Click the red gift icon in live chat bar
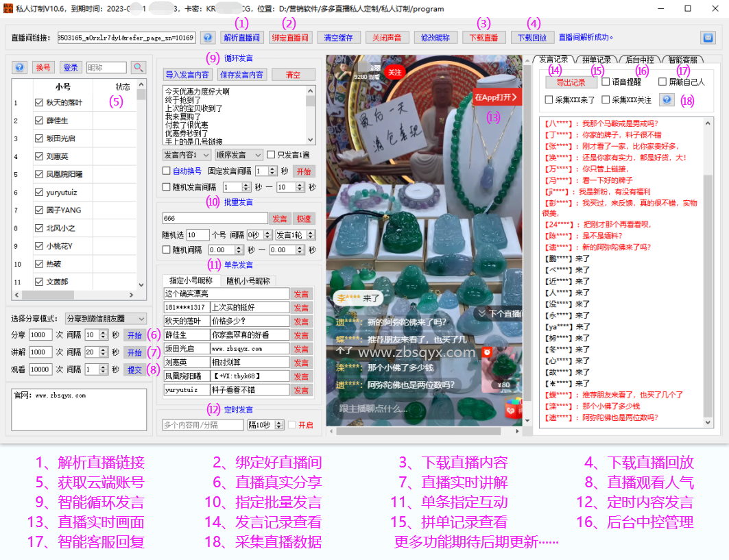This screenshot has height=560, width=729. coord(512,409)
